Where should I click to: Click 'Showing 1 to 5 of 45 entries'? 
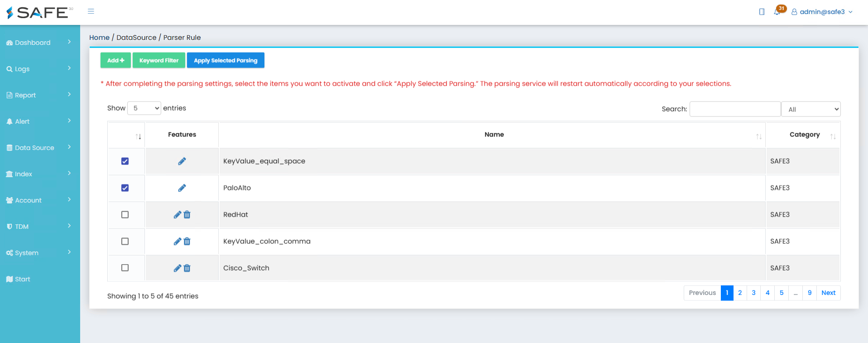tap(153, 296)
